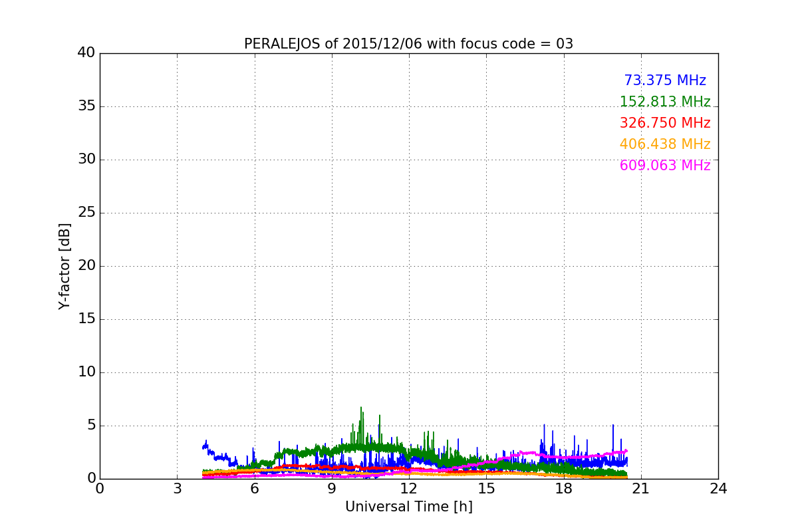Click the y-axis tick label 5
Viewport: 798px width, 532px height.
click(91, 426)
